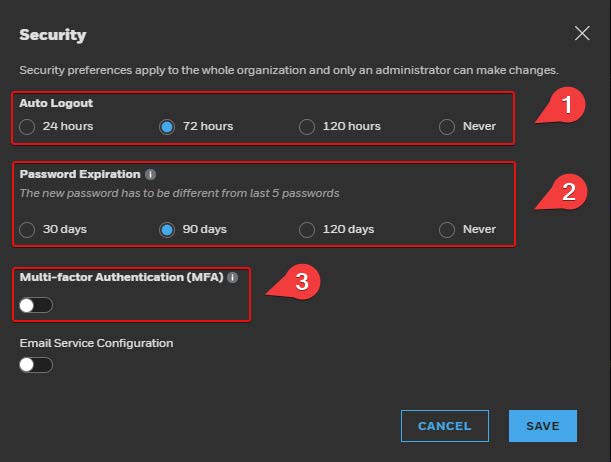The height and width of the screenshot is (462, 611).
Task: Open the MFA info icon
Action: click(x=233, y=277)
